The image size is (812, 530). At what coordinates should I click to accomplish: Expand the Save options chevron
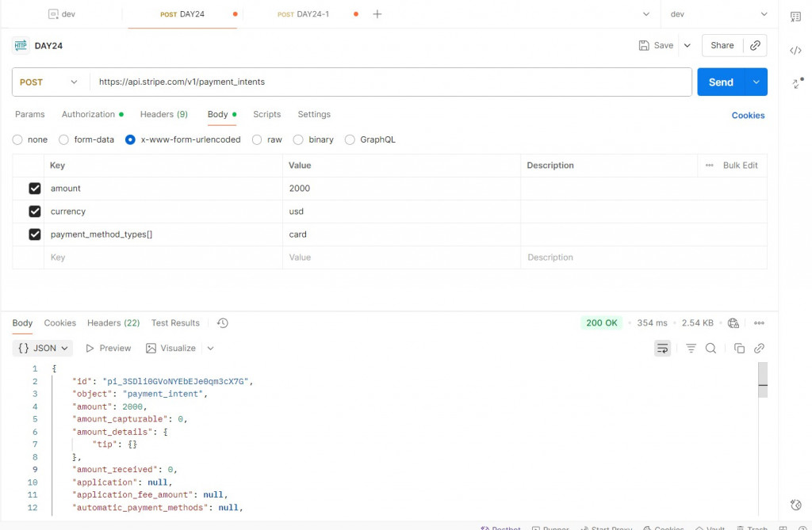click(x=688, y=45)
